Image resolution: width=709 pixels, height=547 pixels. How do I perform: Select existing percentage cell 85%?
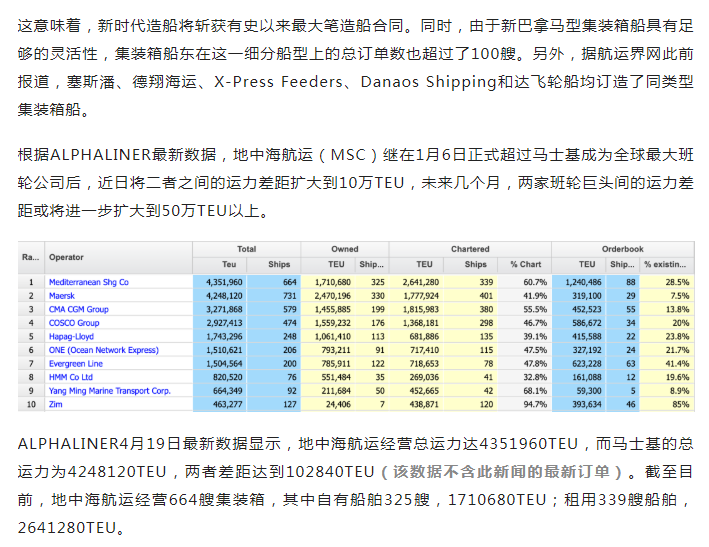point(667,404)
